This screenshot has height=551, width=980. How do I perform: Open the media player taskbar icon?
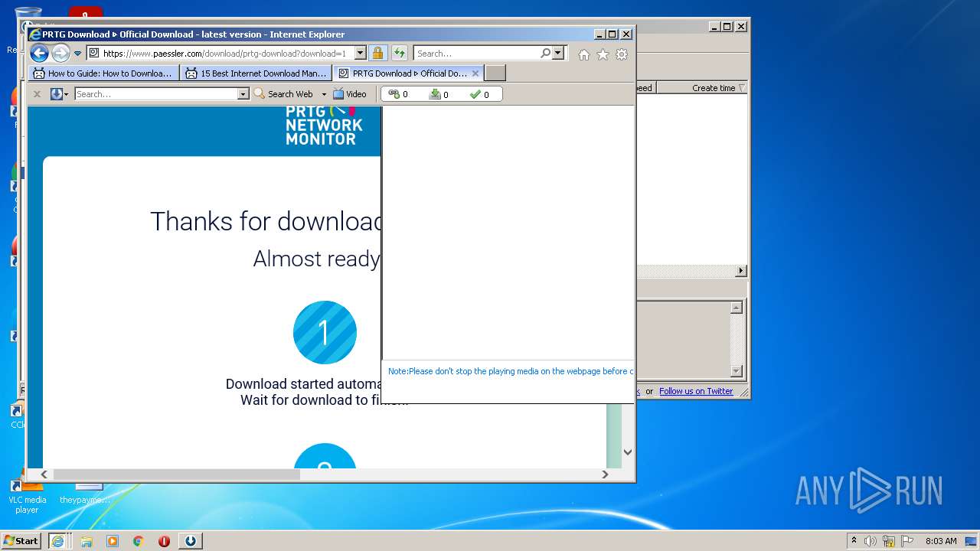[113, 541]
